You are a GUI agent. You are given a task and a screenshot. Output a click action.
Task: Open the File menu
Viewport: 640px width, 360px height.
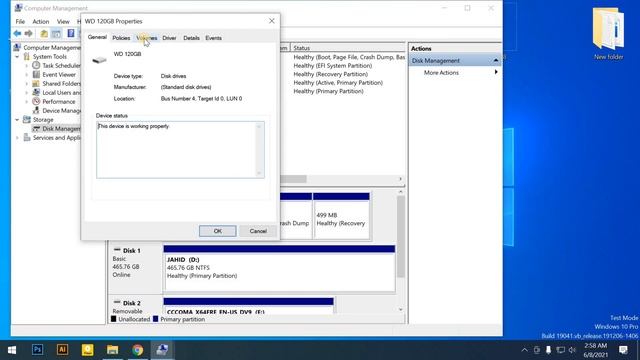pos(20,21)
